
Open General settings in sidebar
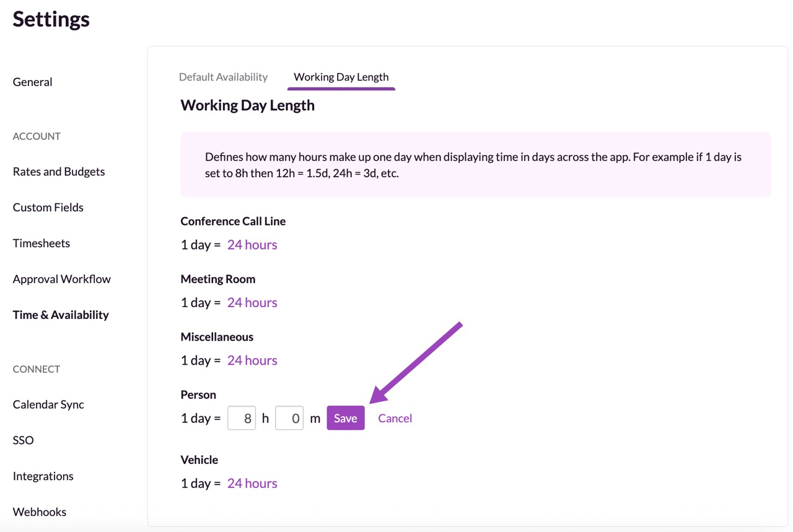click(32, 82)
